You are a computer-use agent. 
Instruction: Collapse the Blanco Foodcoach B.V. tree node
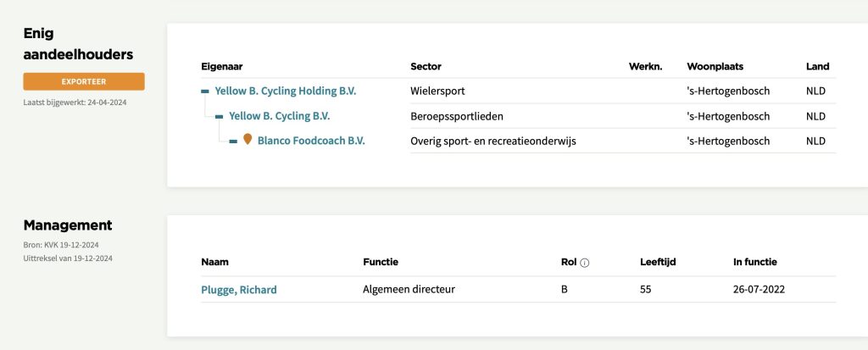[234, 141]
